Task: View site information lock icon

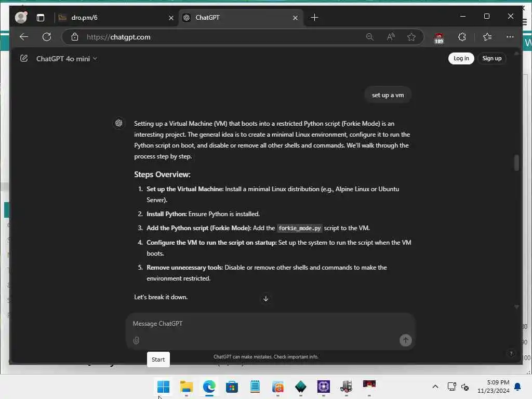Action: [x=75, y=37]
